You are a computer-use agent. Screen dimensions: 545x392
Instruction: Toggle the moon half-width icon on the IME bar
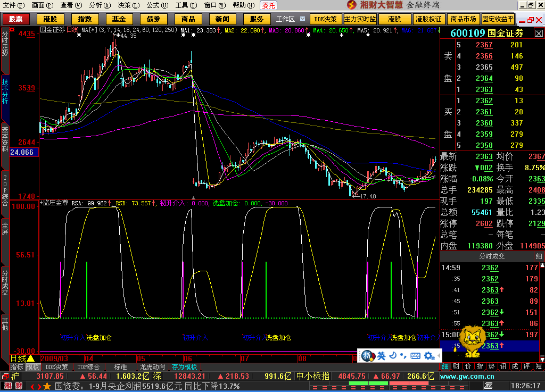[x=393, y=355]
